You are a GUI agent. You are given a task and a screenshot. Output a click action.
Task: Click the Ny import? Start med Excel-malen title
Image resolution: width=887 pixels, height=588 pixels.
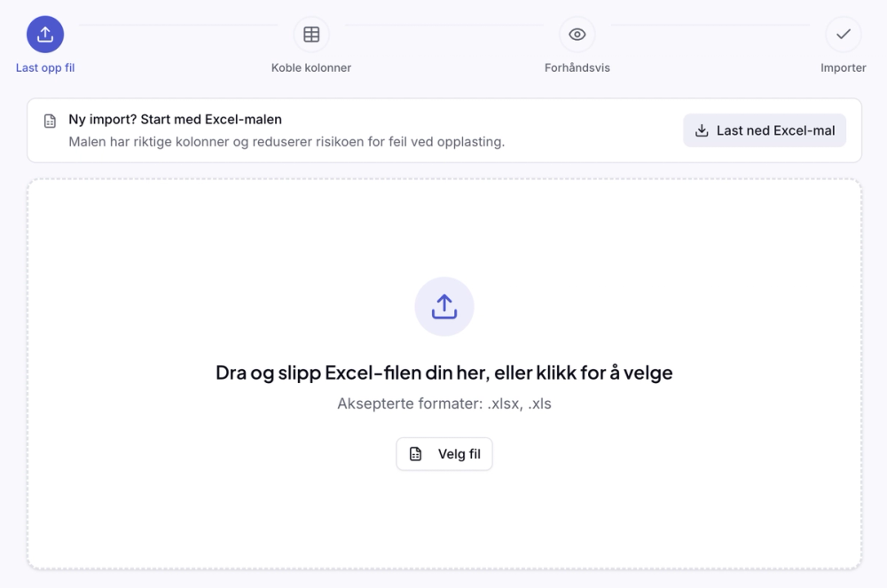pyautogui.click(x=176, y=120)
